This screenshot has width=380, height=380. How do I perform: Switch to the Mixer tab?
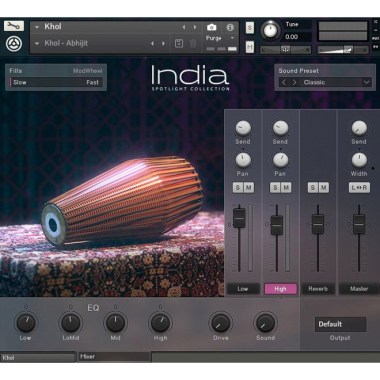point(113,357)
